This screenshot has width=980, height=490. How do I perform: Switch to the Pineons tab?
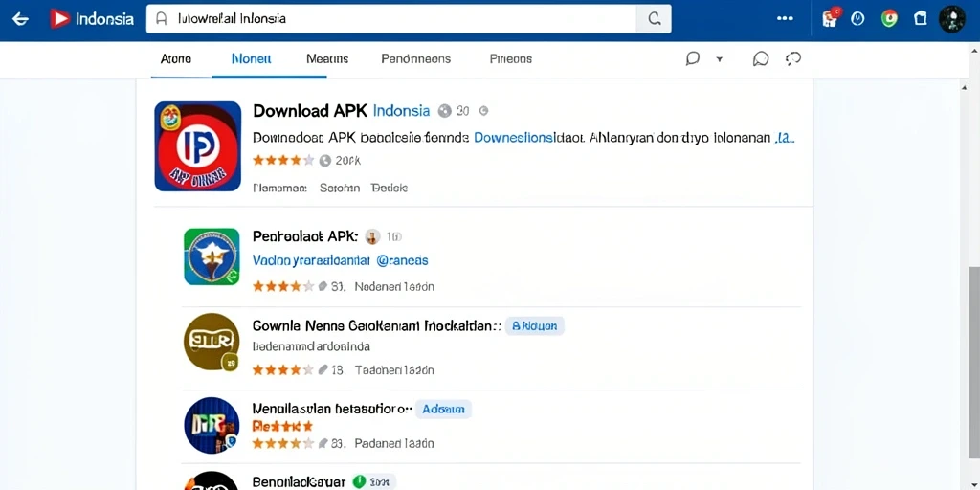tap(511, 58)
